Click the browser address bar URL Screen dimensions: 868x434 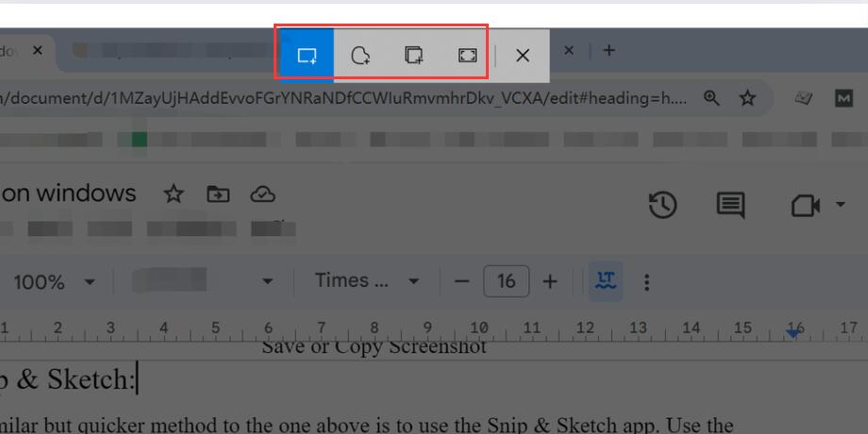(343, 98)
